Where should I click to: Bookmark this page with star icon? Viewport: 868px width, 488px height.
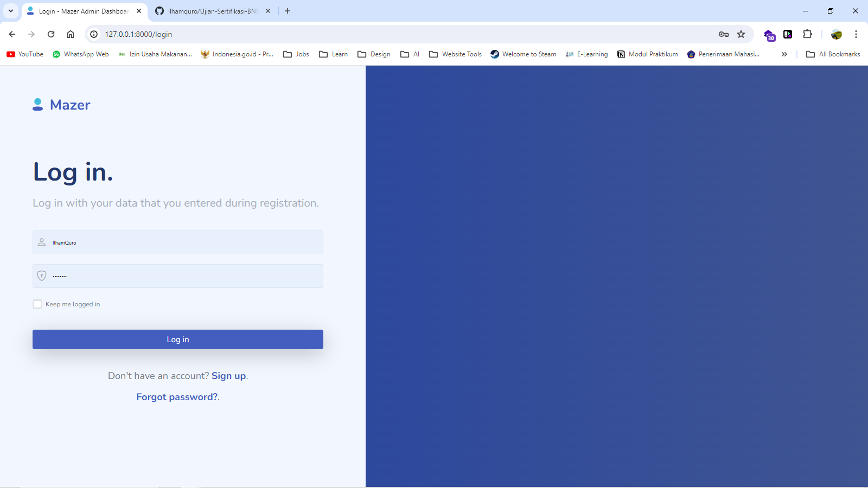741,34
